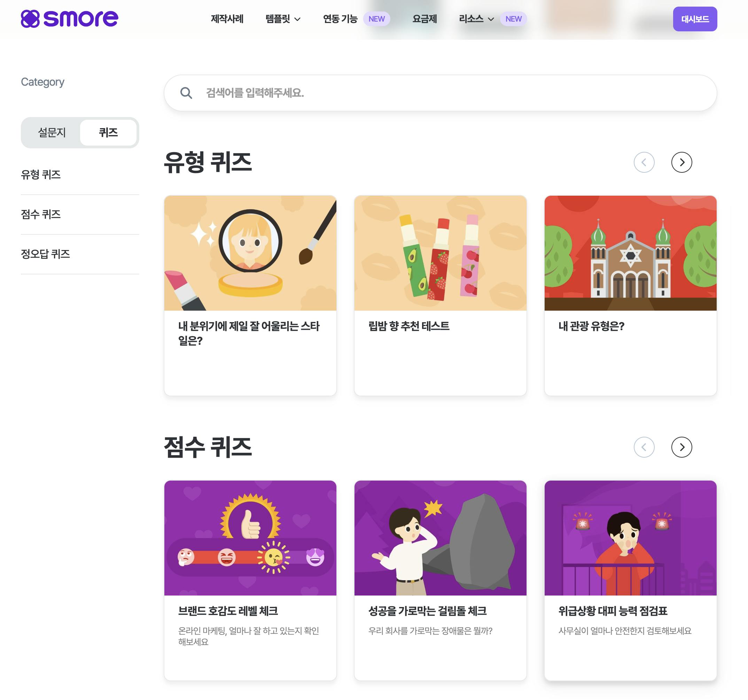Select 유형 퀴즈 in category sidebar
Image resolution: width=748 pixels, height=700 pixels.
coord(41,174)
